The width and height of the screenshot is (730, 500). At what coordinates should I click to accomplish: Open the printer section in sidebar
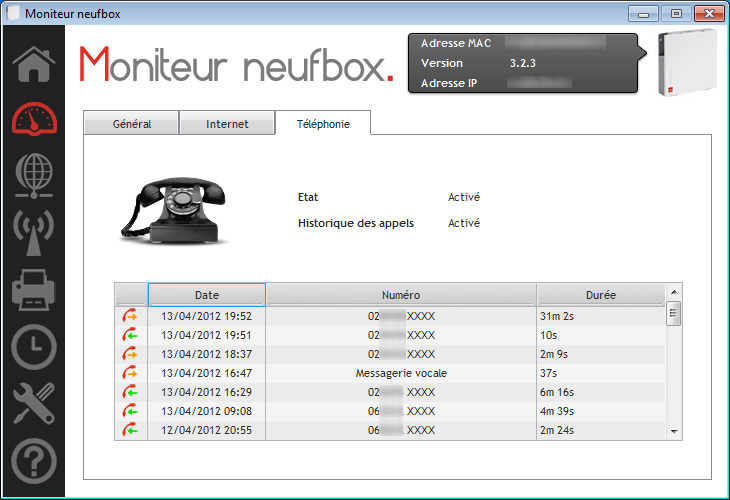tap(33, 290)
